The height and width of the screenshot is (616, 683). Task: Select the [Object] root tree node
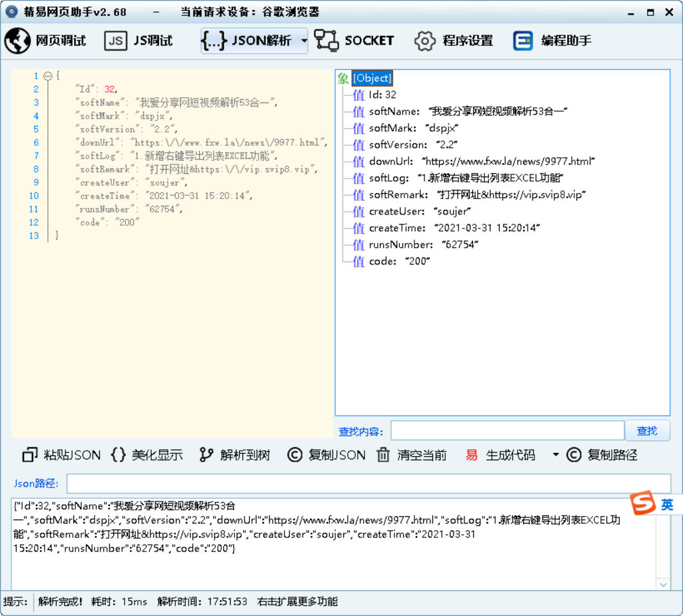[x=372, y=78]
